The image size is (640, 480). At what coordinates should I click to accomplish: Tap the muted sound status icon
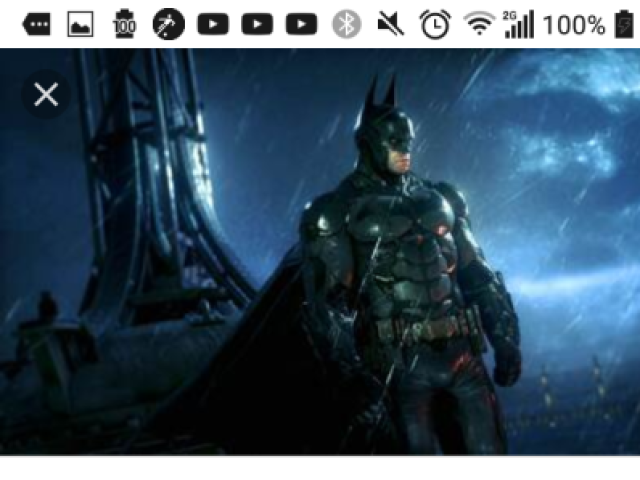click(x=391, y=24)
